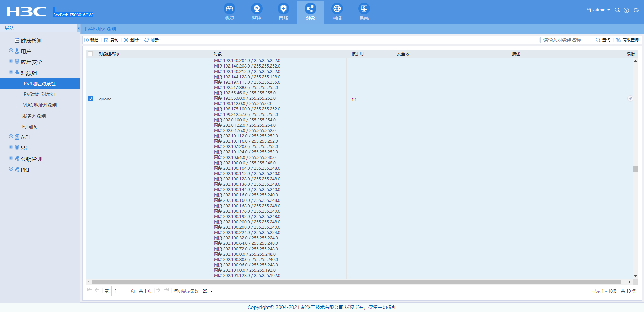This screenshot has width=644, height=312.
Task: Click the 新建 create toolbar button
Action: 91,40
